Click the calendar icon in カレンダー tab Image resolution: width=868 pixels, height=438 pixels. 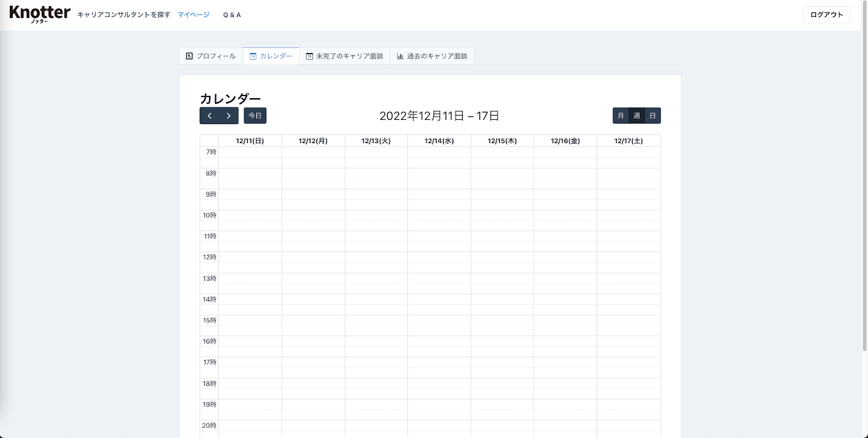coord(253,56)
